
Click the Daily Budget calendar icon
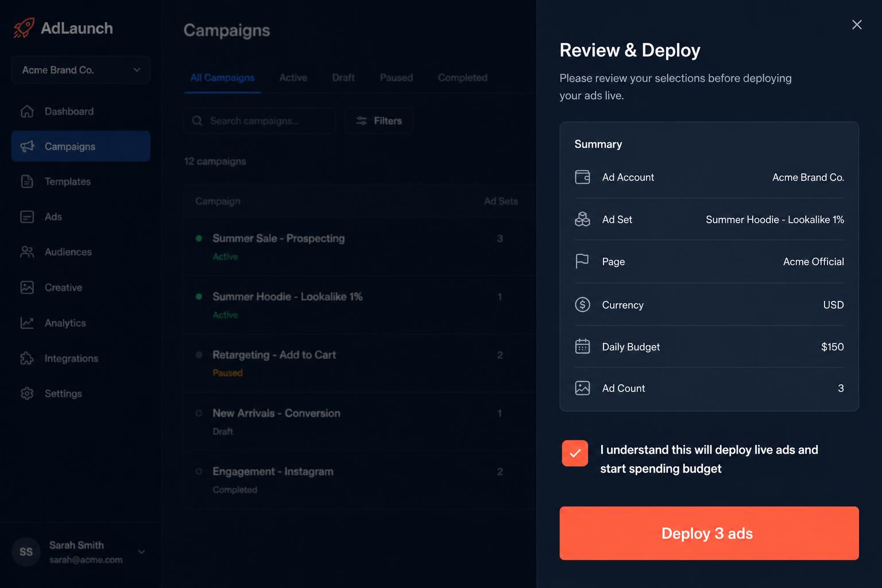coord(582,346)
